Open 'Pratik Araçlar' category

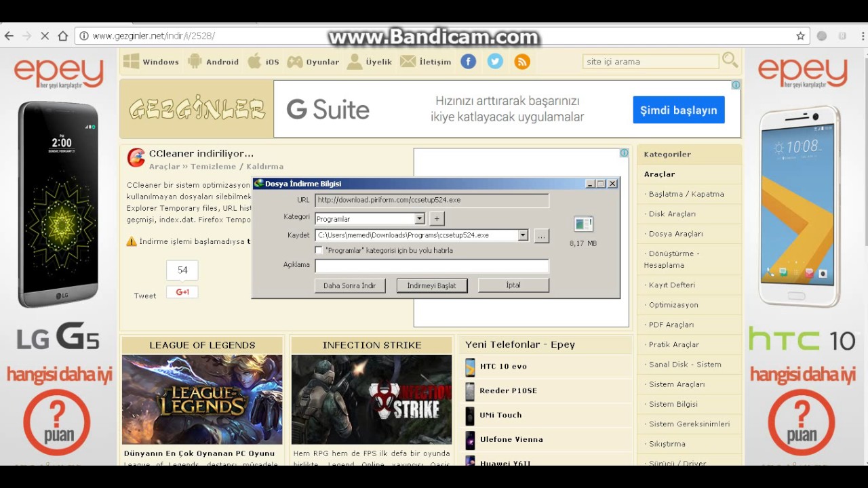coord(674,344)
